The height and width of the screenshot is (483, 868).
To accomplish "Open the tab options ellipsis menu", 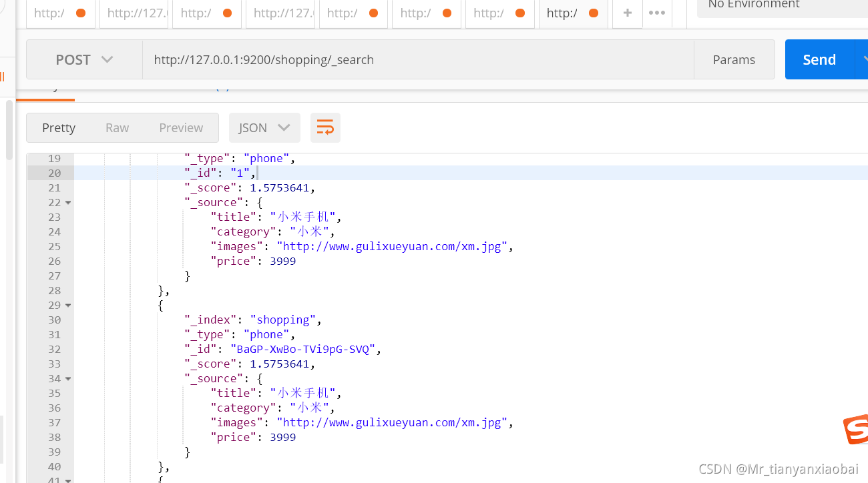I will coord(657,13).
